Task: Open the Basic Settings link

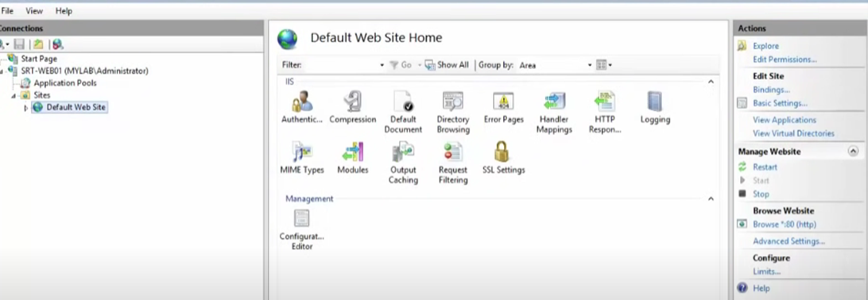Action: tap(780, 103)
